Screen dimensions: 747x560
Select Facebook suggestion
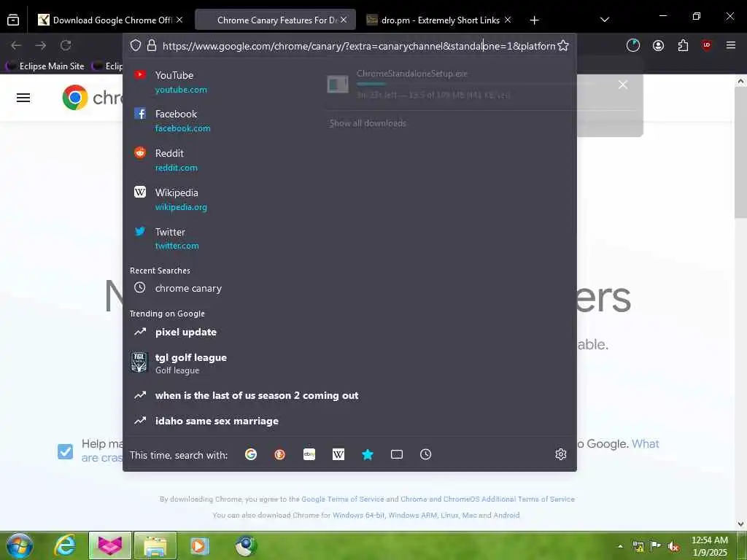349,121
